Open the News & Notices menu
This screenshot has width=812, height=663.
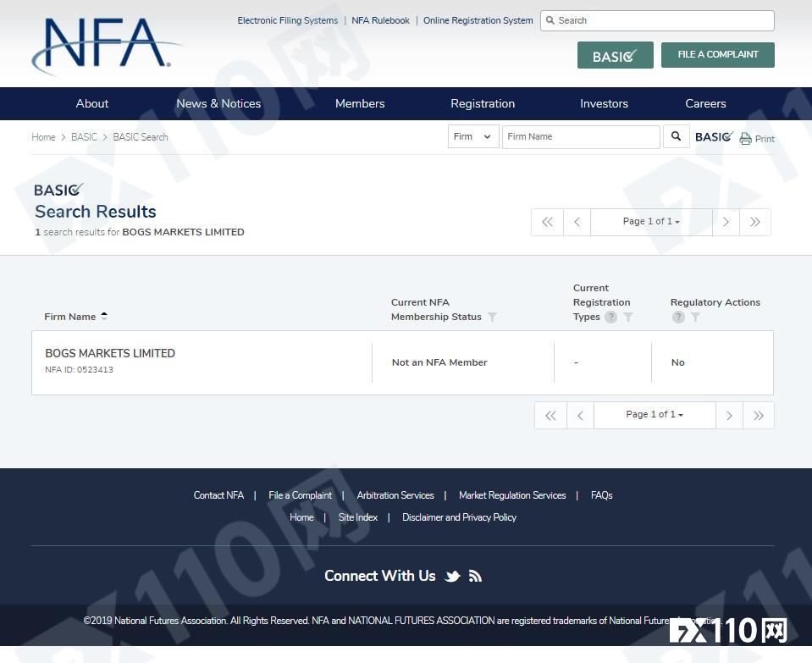click(x=218, y=103)
